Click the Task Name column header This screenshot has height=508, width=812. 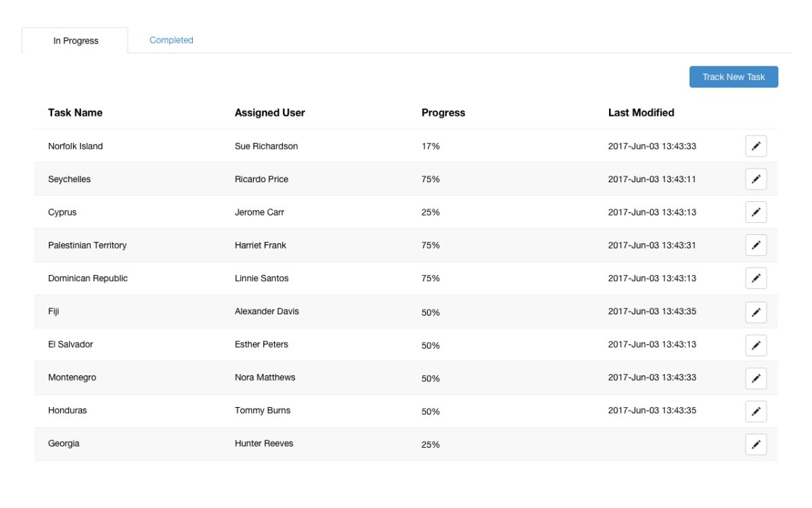pyautogui.click(x=75, y=112)
